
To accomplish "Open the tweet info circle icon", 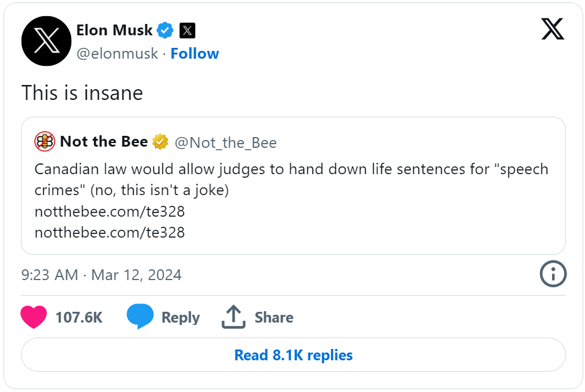I will 553,274.
